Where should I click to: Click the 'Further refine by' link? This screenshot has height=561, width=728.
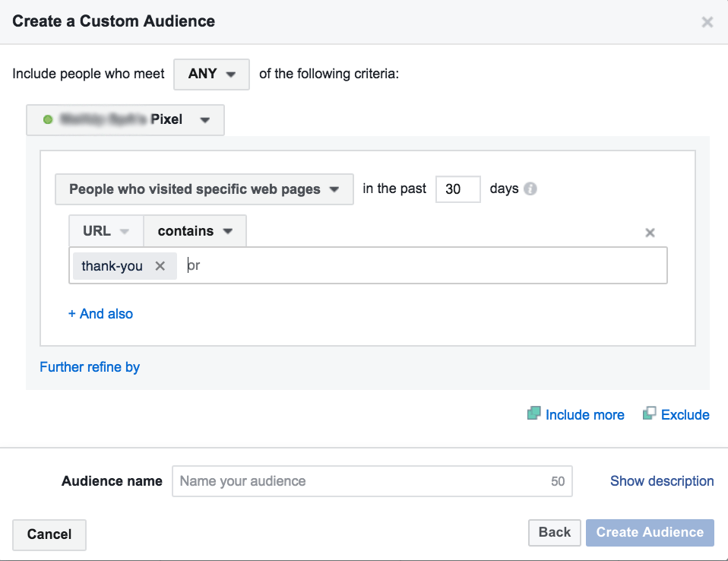click(90, 367)
